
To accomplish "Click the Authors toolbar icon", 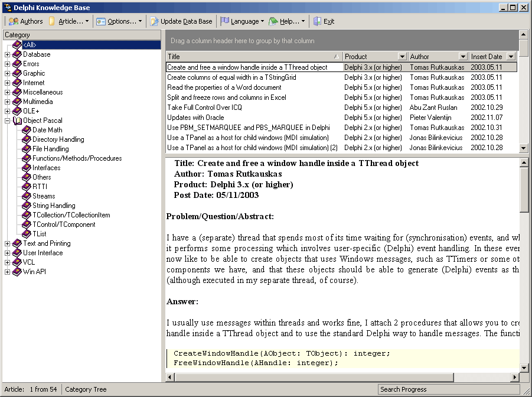I will (x=14, y=21).
